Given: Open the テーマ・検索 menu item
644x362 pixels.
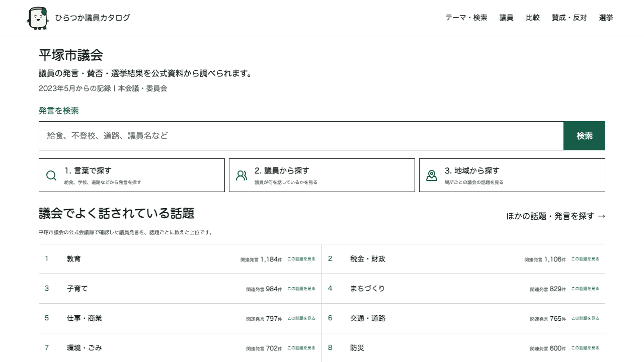Looking at the screenshot, I should click(x=466, y=18).
